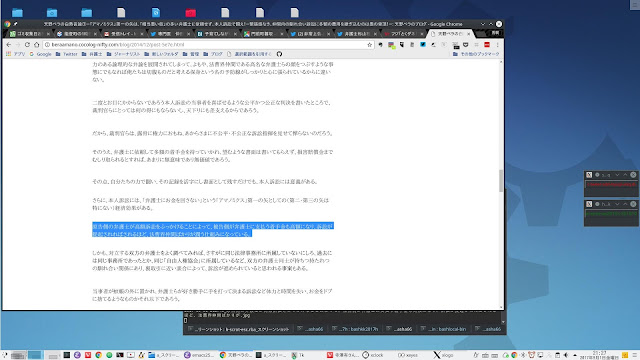Open the emacs25 taskbar window
This screenshot has height=360, width=640.
click(199, 355)
